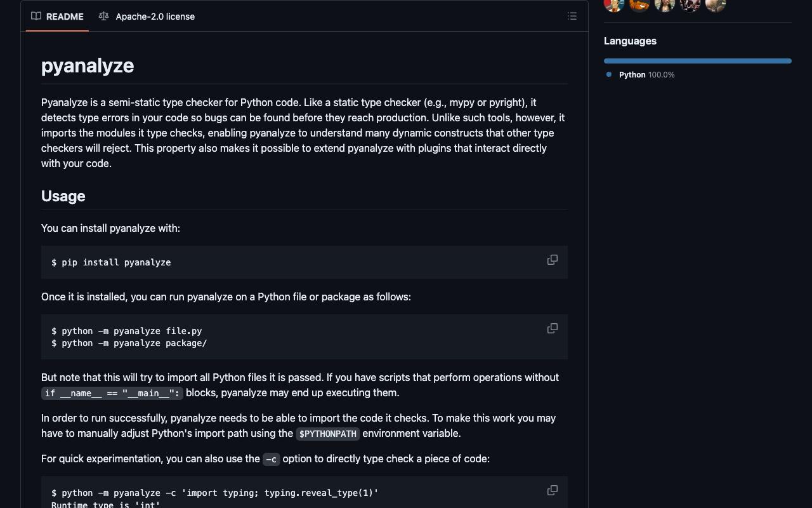The width and height of the screenshot is (812, 508).
Task: Click the '$ python -m pyanalyze file.py' line
Action: (127, 331)
